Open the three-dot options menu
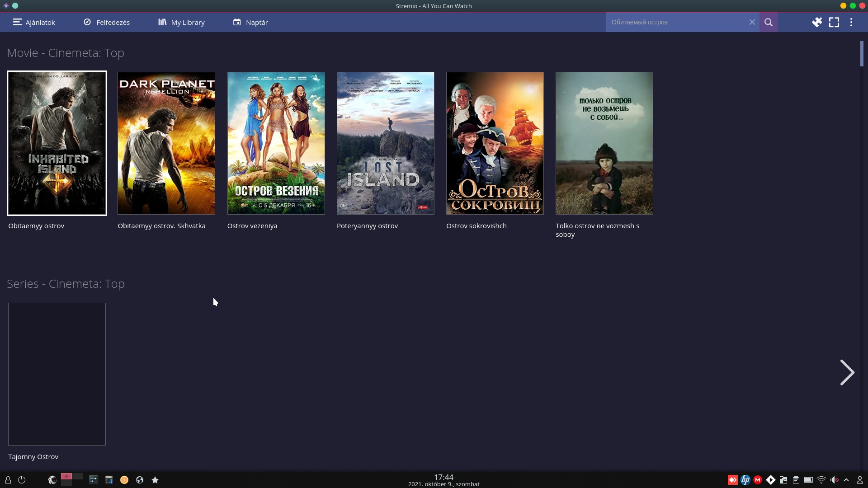Screen dimensions: 868x488 [851, 22]
